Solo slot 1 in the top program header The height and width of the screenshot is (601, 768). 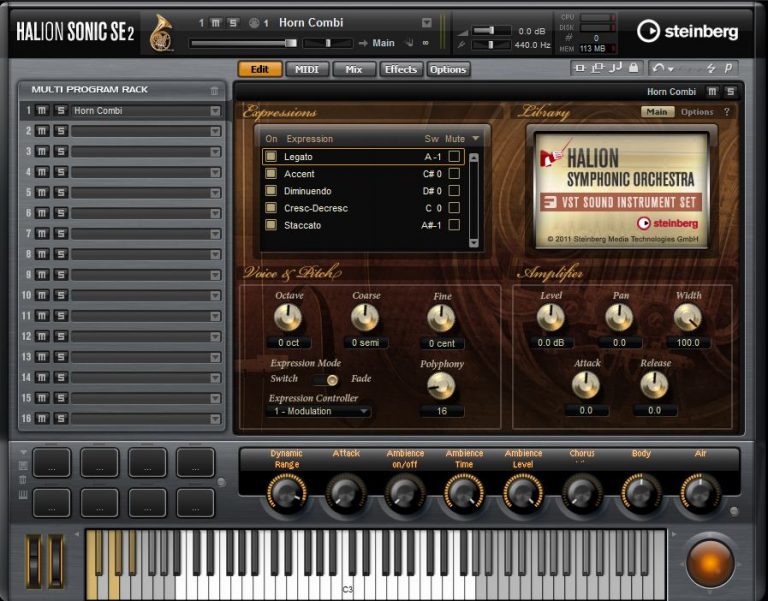[233, 23]
